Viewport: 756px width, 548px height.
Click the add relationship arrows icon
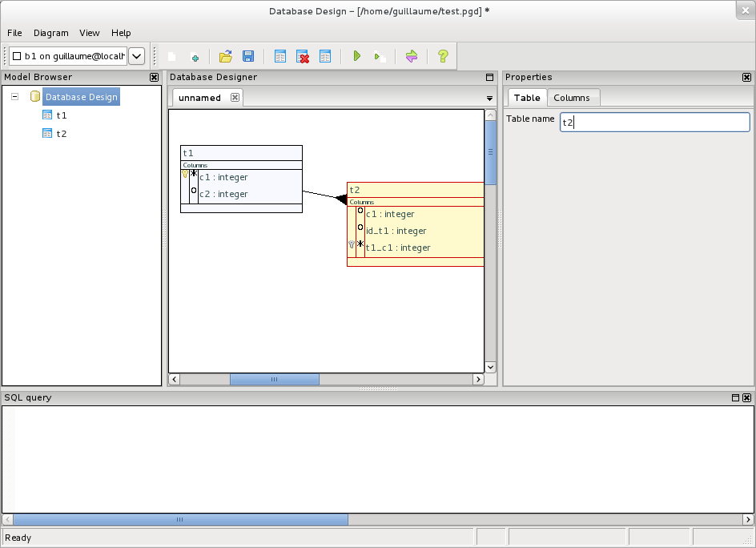pos(412,56)
